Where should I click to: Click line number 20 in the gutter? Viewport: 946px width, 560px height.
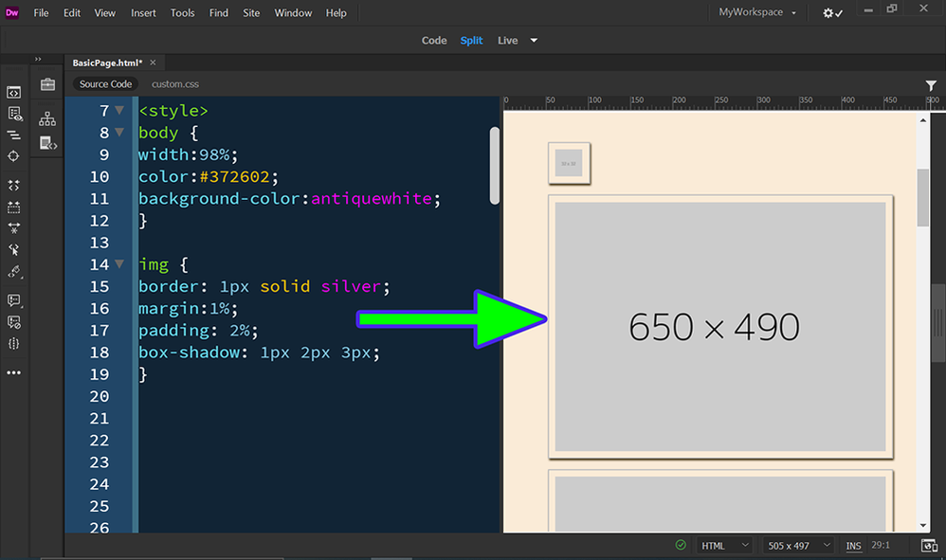click(x=100, y=396)
